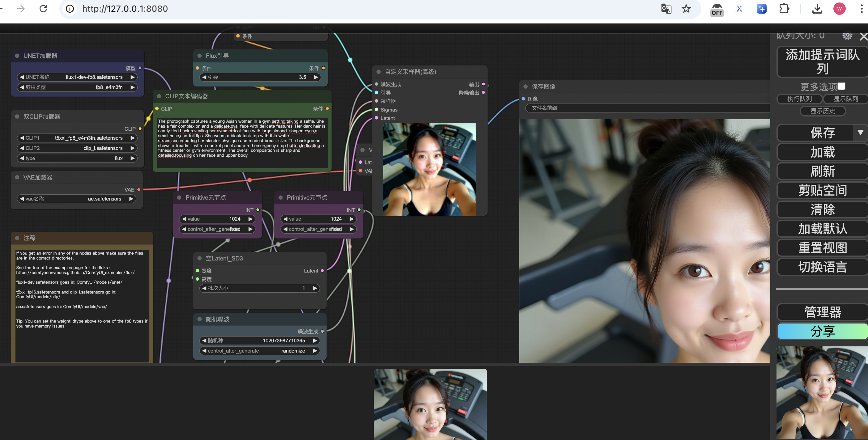Click the 加载 button
Image resolution: width=868 pixels, height=440 pixels.
pos(822,152)
